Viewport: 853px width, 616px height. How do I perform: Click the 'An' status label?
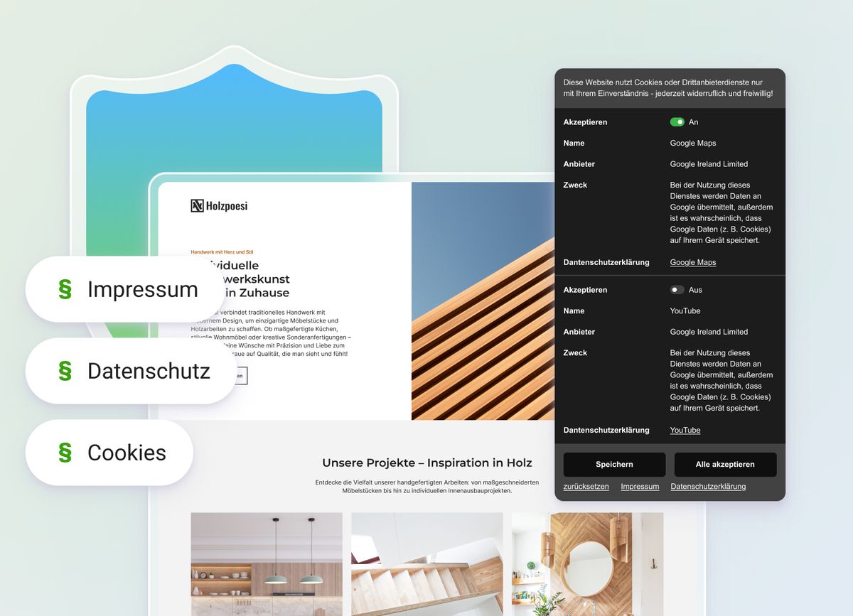point(694,122)
